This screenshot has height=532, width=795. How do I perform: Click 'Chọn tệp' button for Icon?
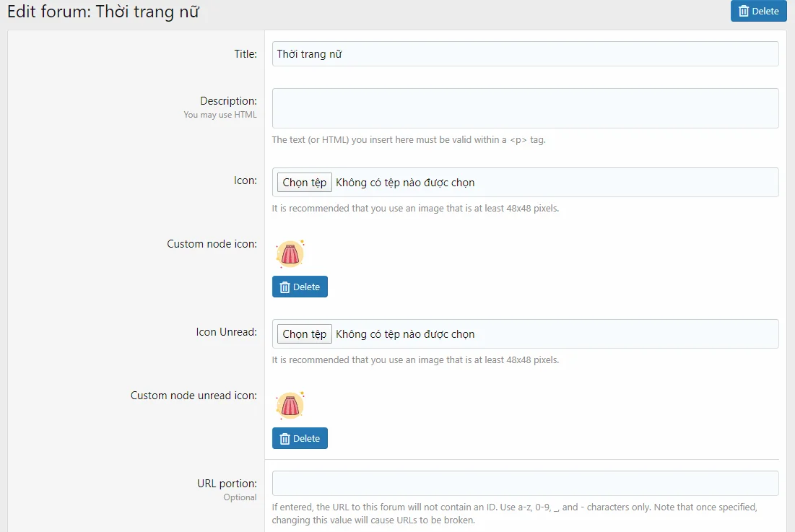coord(304,183)
